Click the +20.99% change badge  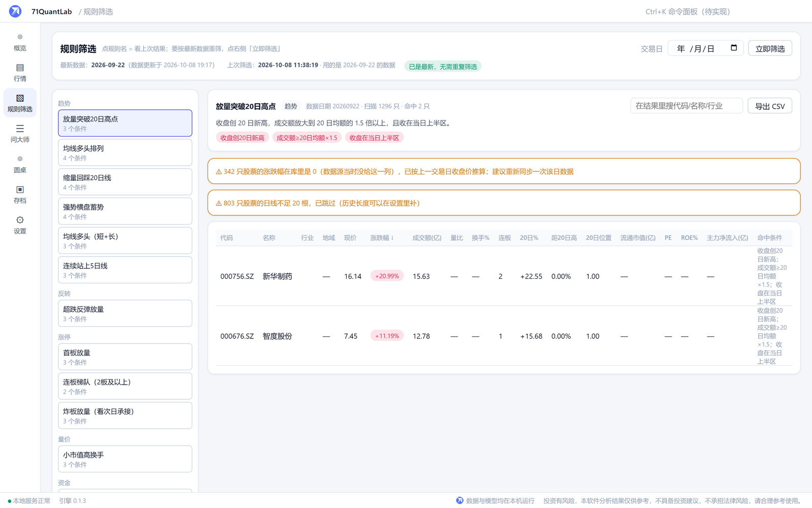tap(387, 276)
